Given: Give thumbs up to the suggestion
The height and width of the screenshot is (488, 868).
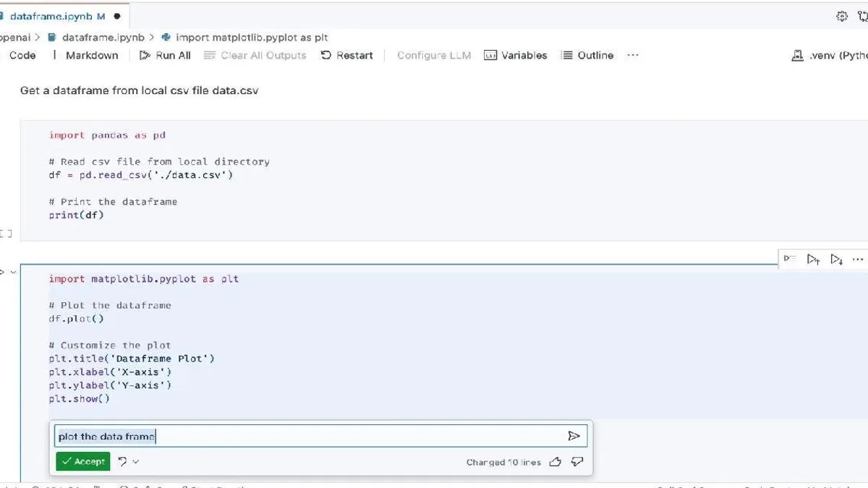Looking at the screenshot, I should pyautogui.click(x=556, y=461).
